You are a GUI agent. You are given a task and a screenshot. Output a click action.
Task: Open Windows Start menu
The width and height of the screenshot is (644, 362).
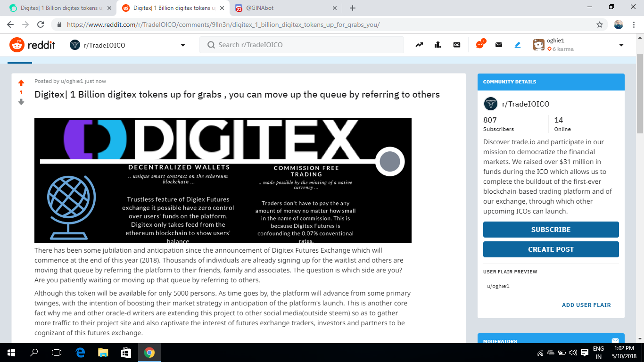(11, 352)
